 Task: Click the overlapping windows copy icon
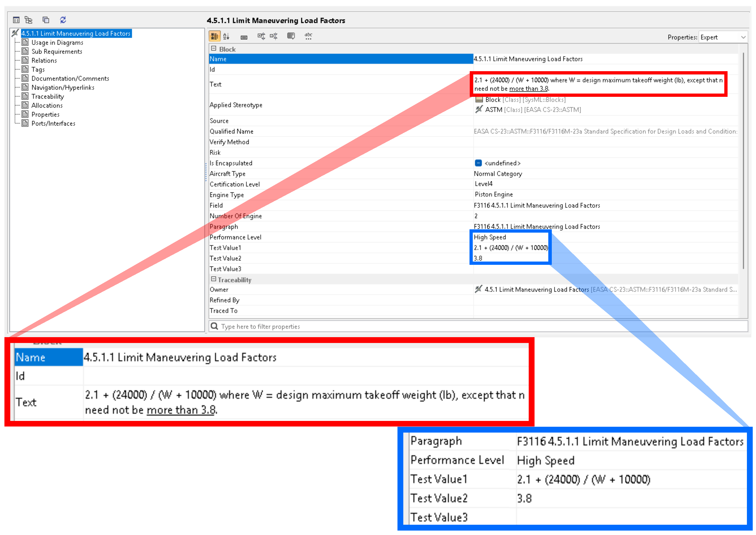[46, 20]
